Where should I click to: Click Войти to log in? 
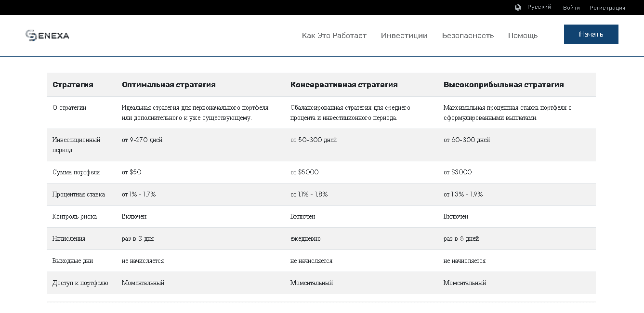pyautogui.click(x=570, y=7)
